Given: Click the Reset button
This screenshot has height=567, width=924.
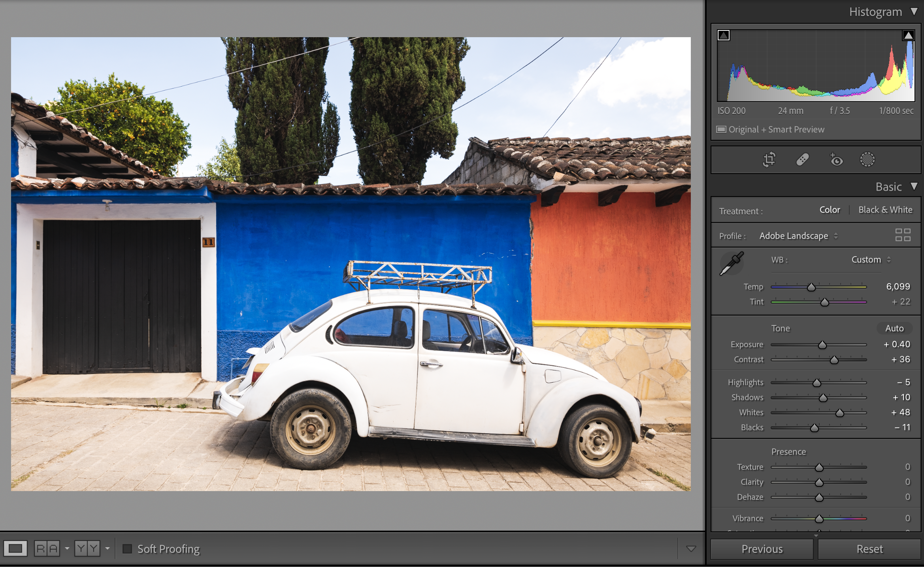Looking at the screenshot, I should (x=869, y=549).
